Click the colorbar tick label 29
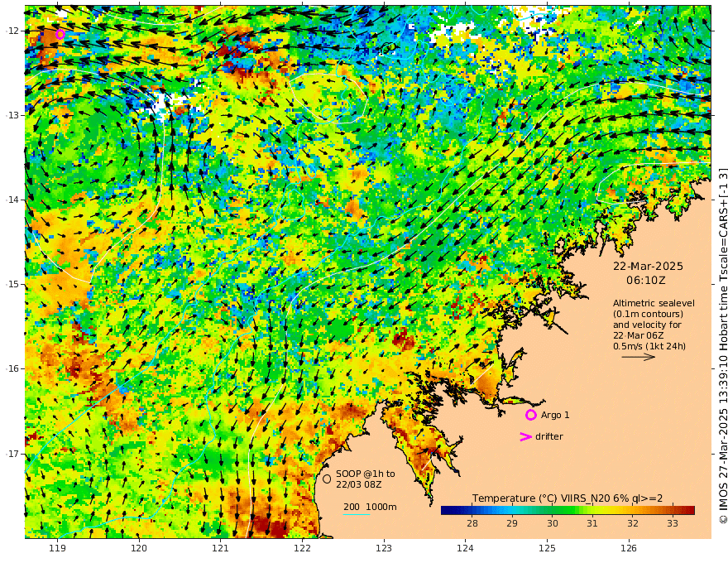Viewport: 728px width, 563px height. tap(512, 523)
